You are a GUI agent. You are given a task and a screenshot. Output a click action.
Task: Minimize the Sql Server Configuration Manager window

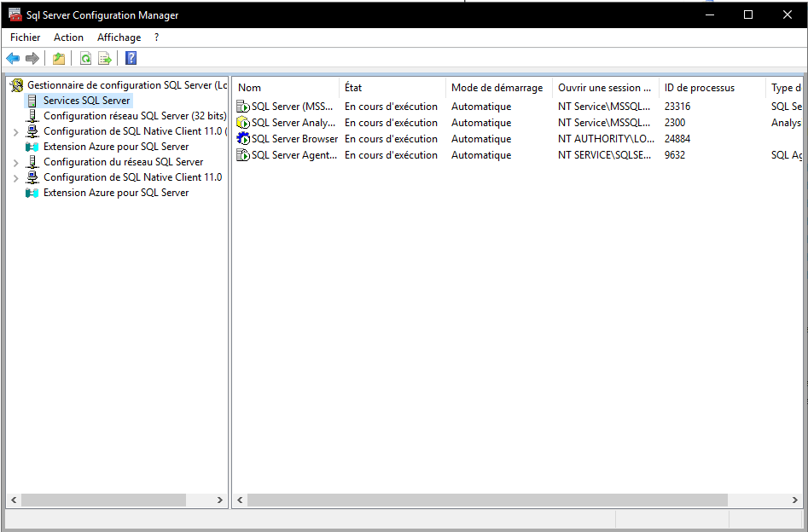pyautogui.click(x=710, y=15)
